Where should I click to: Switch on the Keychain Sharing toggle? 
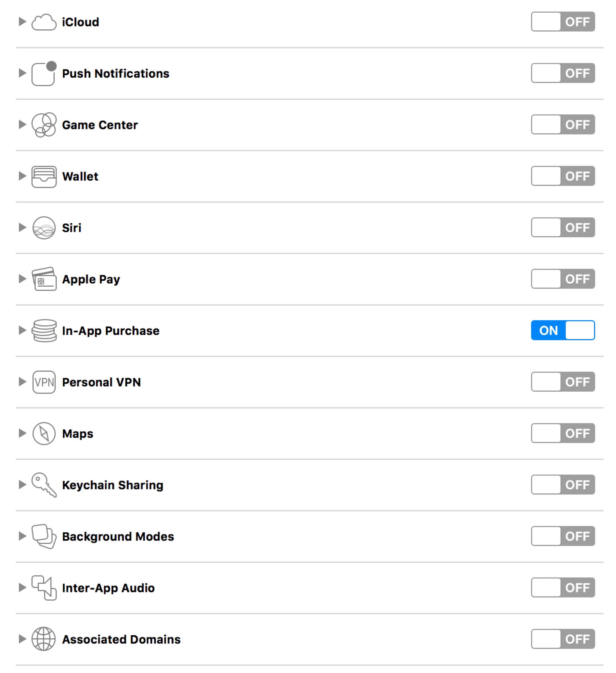(x=563, y=485)
